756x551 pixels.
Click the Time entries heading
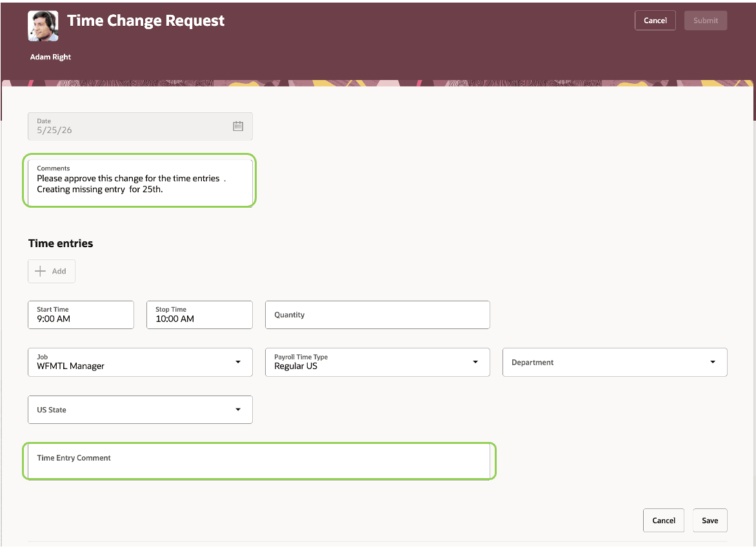61,243
